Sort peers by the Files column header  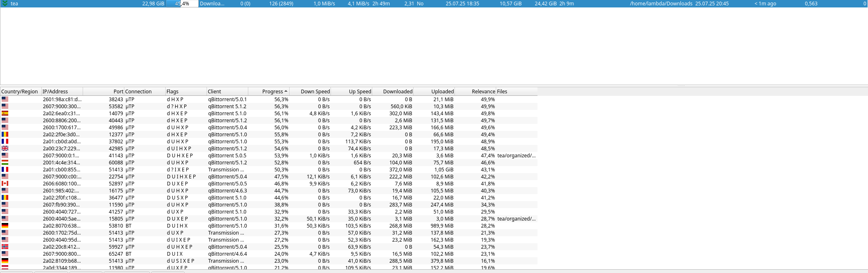click(x=516, y=91)
